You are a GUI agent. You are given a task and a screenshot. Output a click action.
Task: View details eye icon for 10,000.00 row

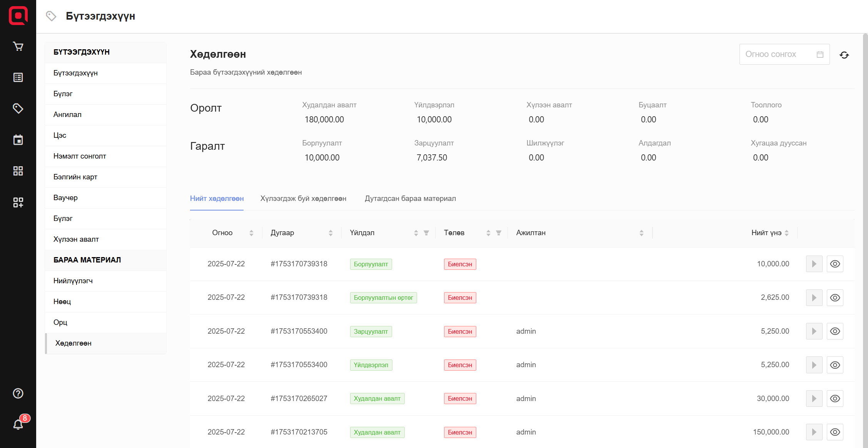coord(835,264)
